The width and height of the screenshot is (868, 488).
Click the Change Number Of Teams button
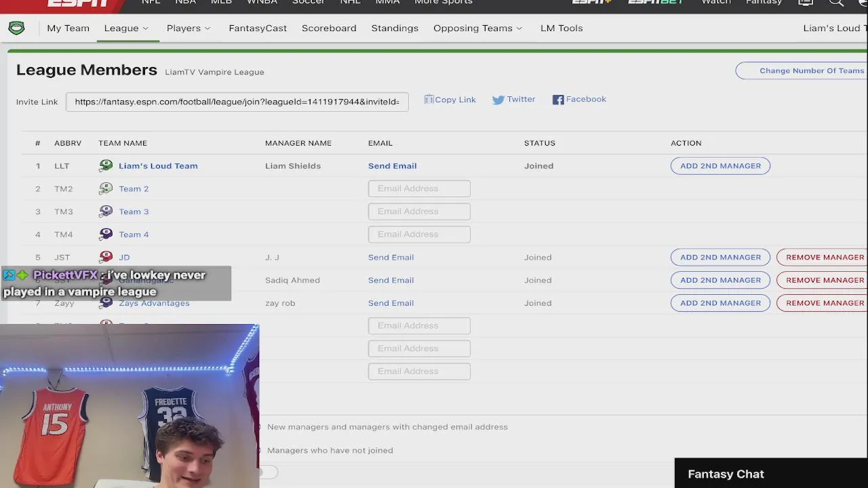802,70
